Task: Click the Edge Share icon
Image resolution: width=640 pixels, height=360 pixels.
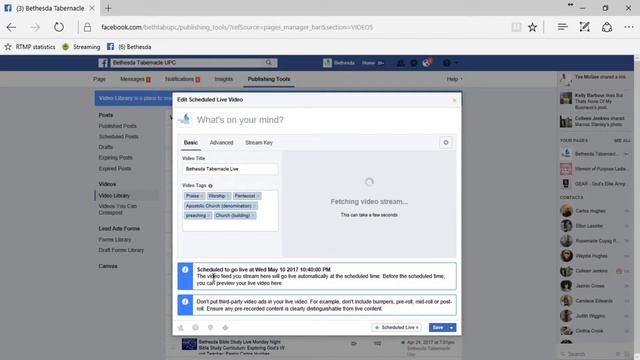Action: click(x=607, y=27)
